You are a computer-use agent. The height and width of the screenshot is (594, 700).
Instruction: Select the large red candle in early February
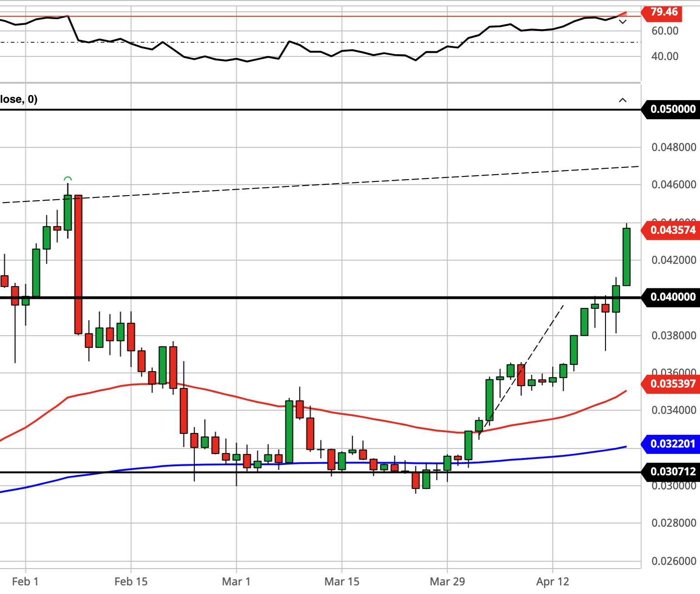tap(78, 265)
